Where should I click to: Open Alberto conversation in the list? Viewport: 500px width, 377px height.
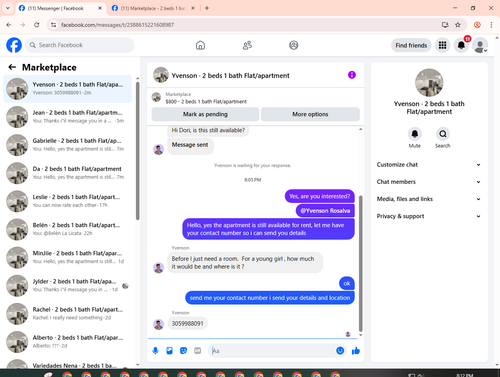[x=67, y=342]
